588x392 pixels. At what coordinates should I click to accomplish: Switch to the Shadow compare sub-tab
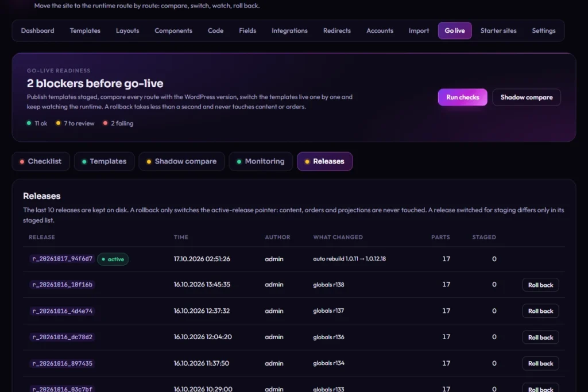point(182,161)
